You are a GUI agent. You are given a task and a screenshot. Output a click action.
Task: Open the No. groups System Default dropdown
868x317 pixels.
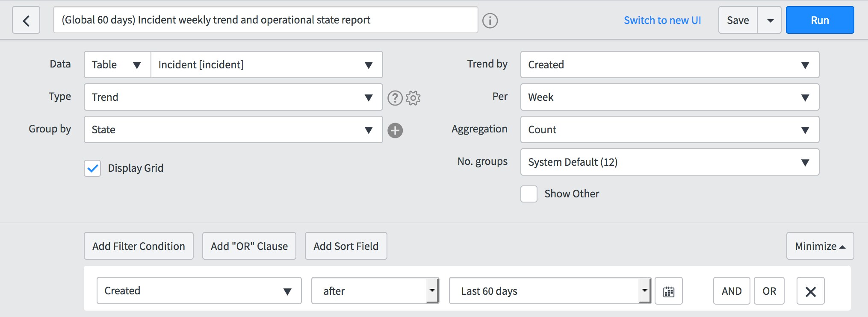670,162
